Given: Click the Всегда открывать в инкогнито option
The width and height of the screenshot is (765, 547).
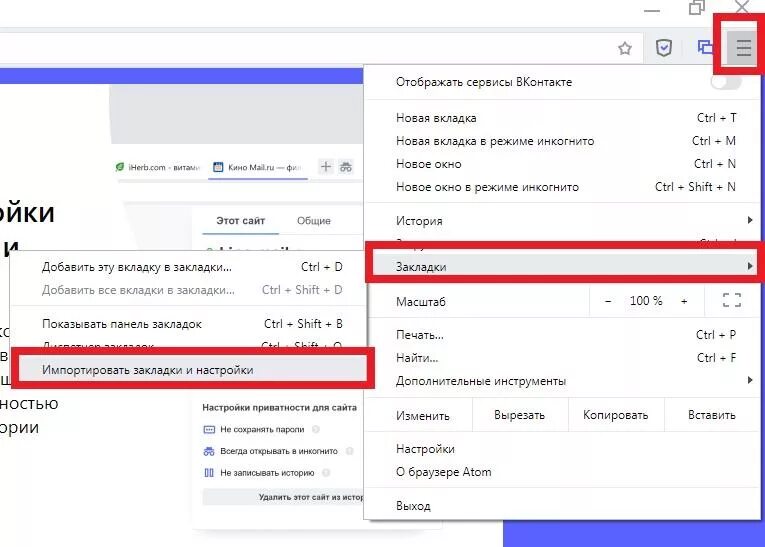Looking at the screenshot, I should click(x=279, y=451).
